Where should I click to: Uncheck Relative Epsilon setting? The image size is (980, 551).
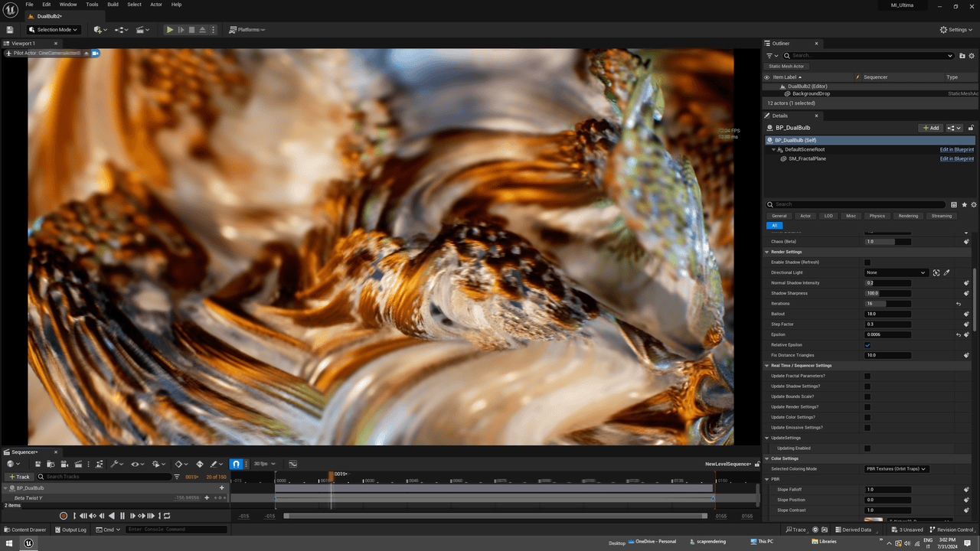point(867,344)
